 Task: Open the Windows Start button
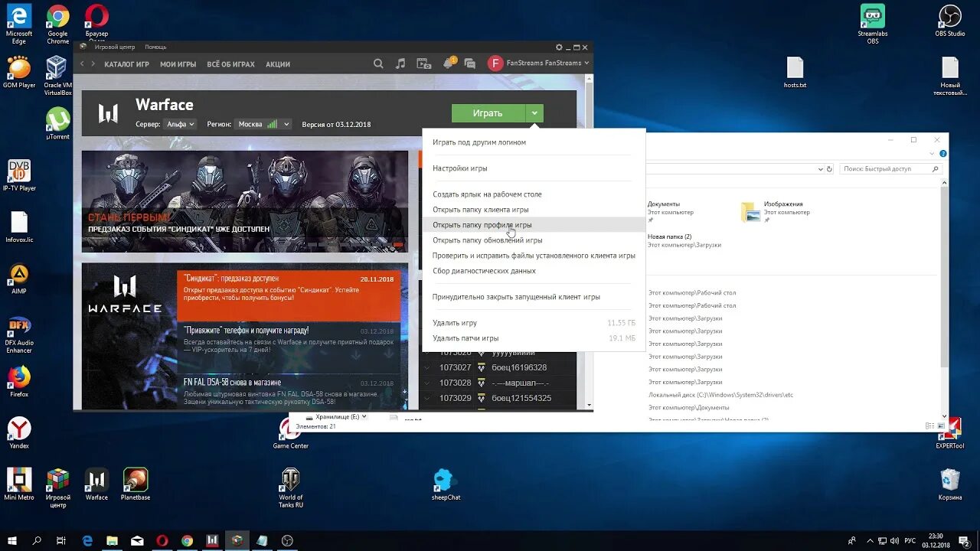pos(12,540)
